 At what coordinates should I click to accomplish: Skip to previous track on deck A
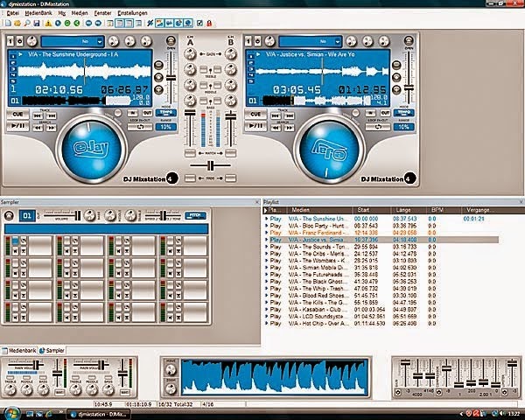click(x=38, y=115)
